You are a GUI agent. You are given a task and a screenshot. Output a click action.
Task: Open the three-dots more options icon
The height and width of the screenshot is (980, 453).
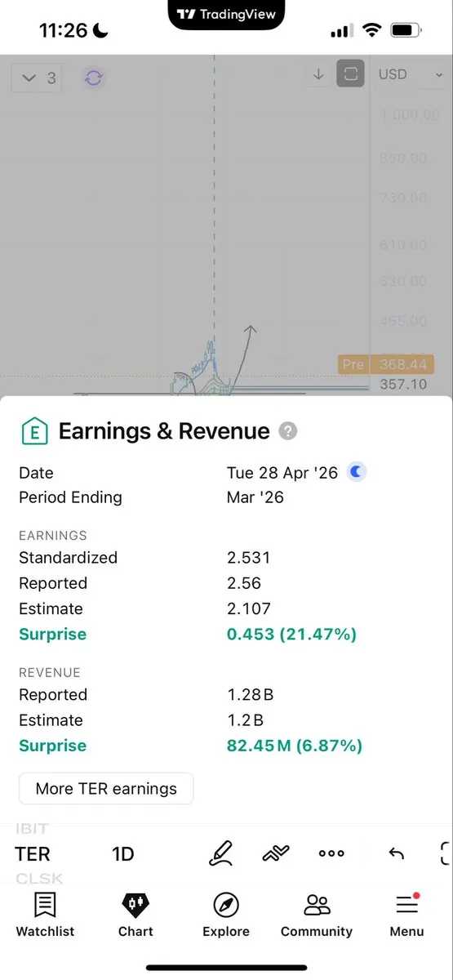point(331,853)
